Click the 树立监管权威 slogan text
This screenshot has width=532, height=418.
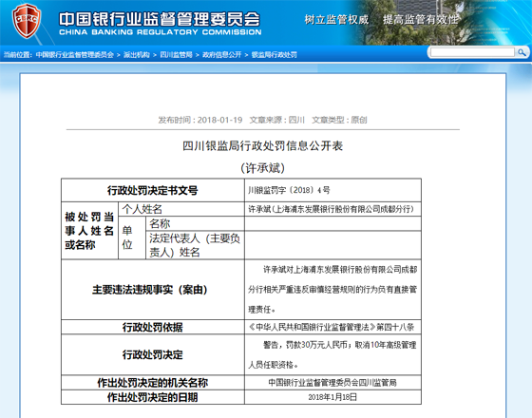[x=336, y=20]
